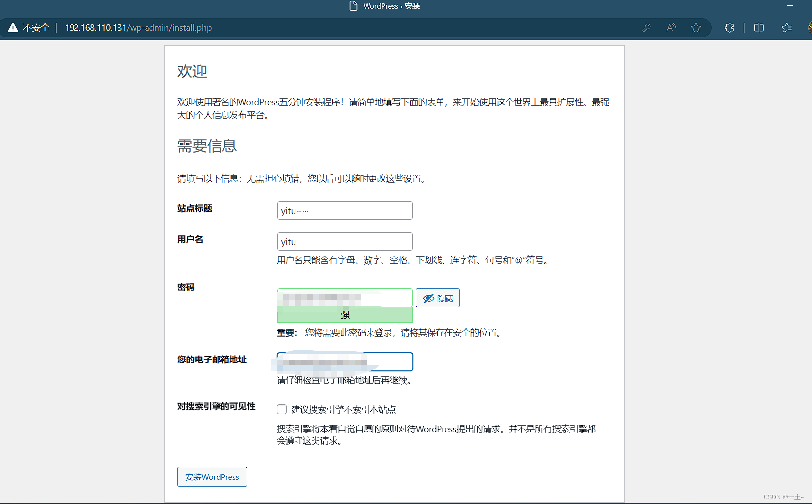Enable 建议搜索引擎不索引本站点 checkbox
Screen dimensions: 812x504
pos(282,409)
